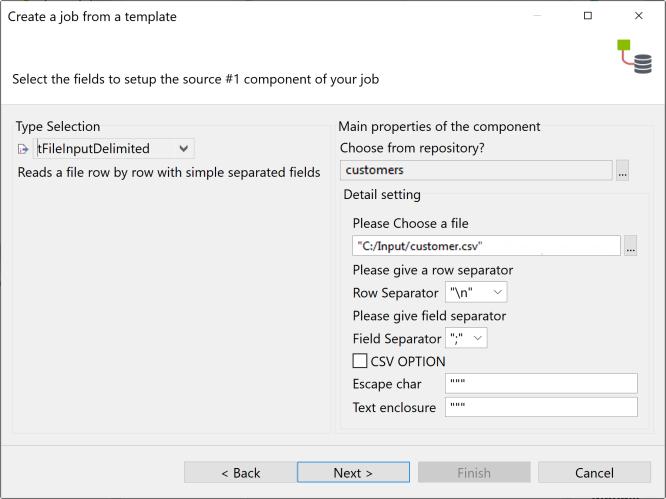The image size is (666, 499).
Task: Close the job template dialog
Action: (639, 16)
